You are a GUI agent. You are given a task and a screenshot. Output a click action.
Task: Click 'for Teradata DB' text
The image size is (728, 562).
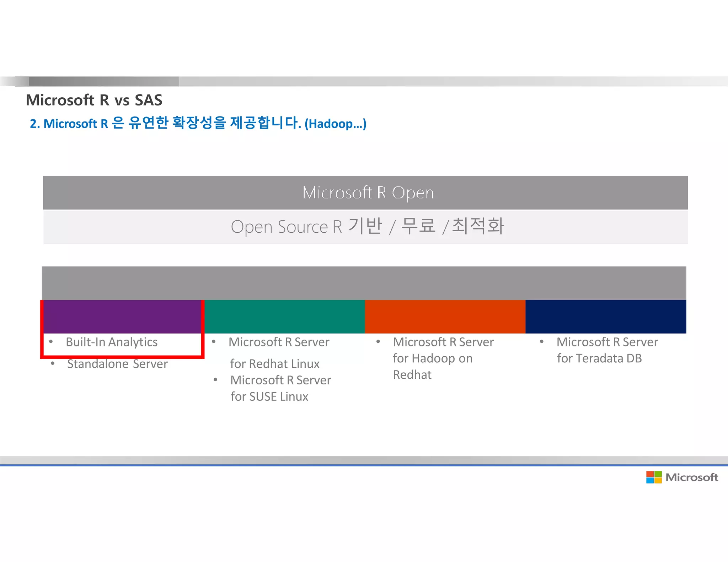tap(599, 358)
